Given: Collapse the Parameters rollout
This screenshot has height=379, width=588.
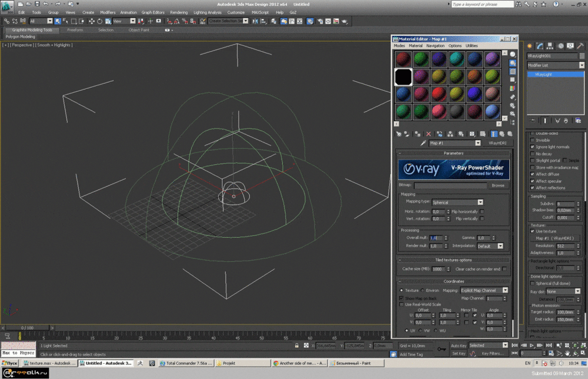Looking at the screenshot, I should 453,153.
